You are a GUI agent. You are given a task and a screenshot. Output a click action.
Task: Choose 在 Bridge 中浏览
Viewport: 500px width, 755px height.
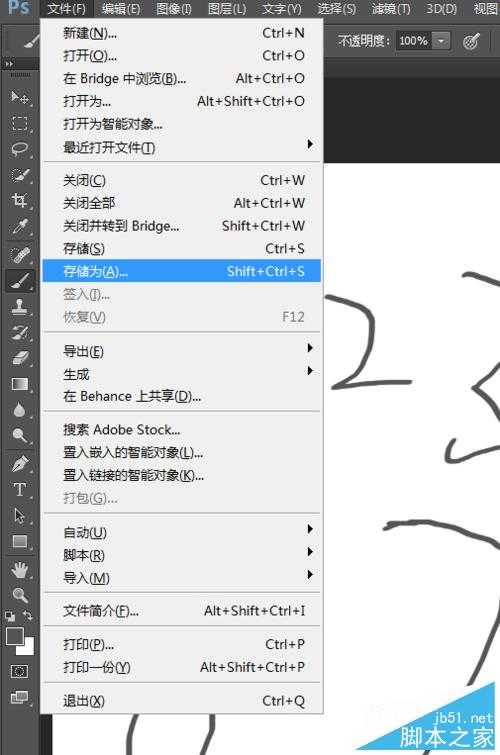click(x=182, y=78)
